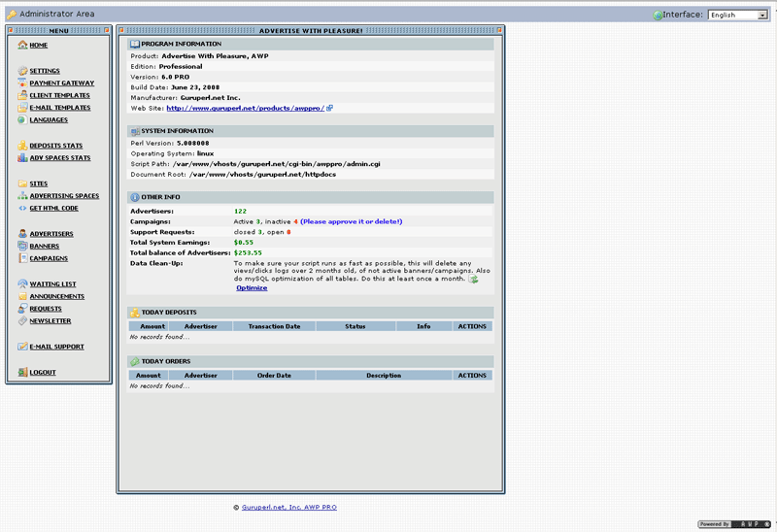This screenshot has width=777, height=532.
Task: Open PAYMENT GATEWAY menu item
Action: pos(62,83)
